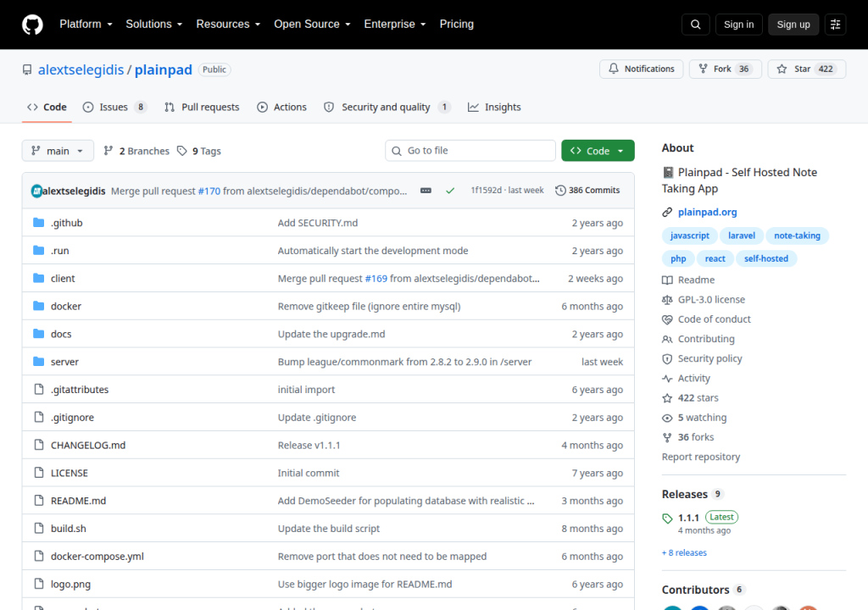Open the plainpad.org link
Screen dimensions: 868x610
pyautogui.click(x=708, y=212)
